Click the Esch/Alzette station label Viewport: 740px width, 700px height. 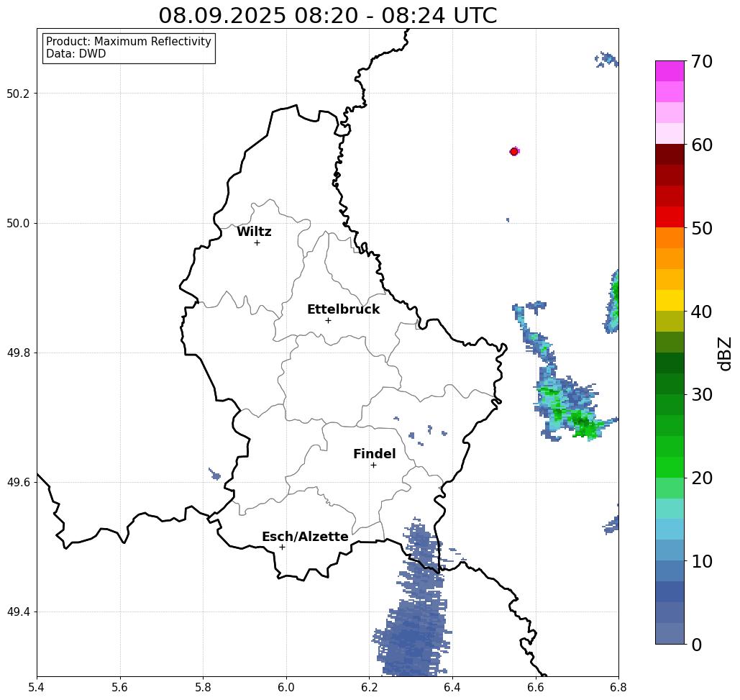tap(305, 537)
